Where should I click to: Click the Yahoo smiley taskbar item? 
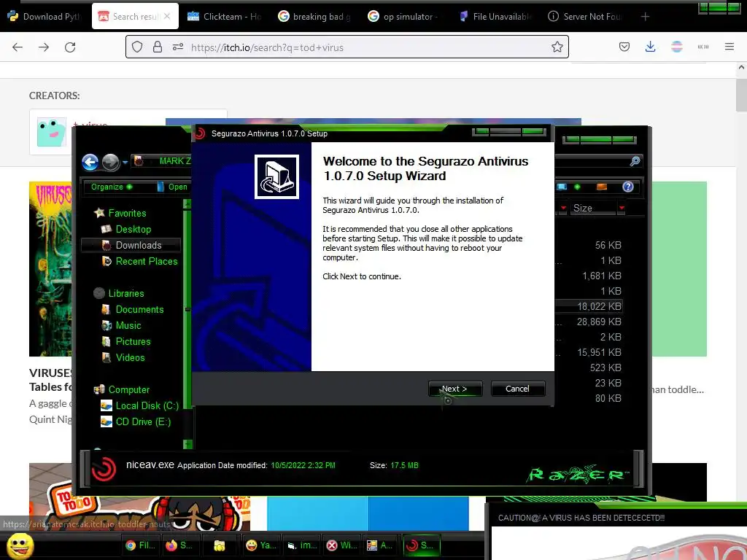pos(262,545)
